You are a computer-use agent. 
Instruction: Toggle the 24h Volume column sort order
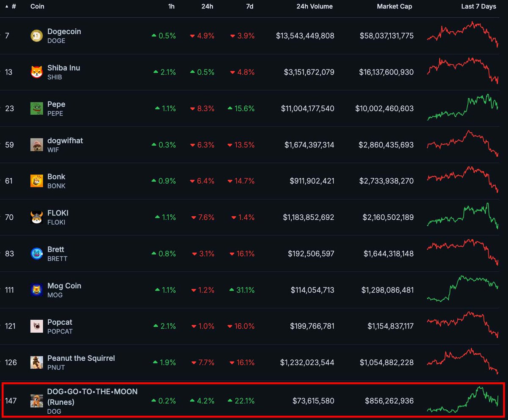pyautogui.click(x=314, y=6)
